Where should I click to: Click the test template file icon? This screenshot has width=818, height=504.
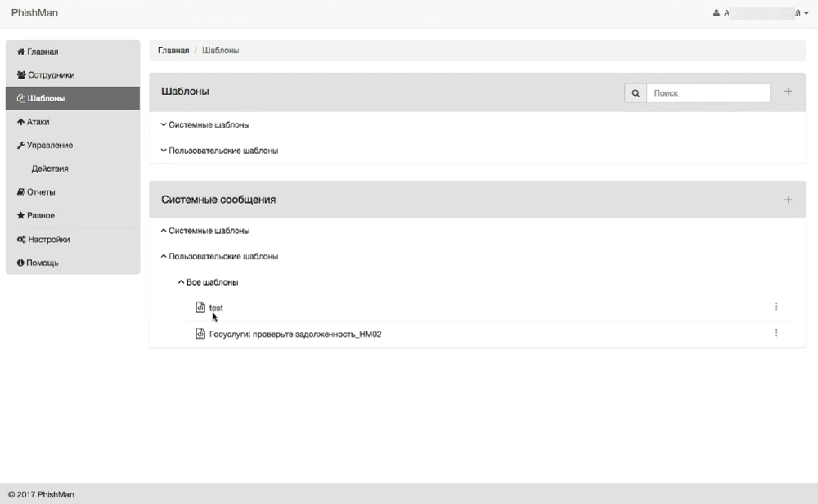tap(200, 308)
